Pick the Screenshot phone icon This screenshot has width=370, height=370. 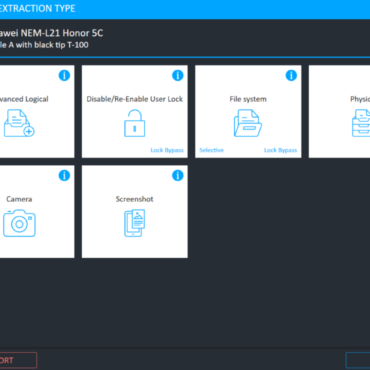(x=135, y=223)
